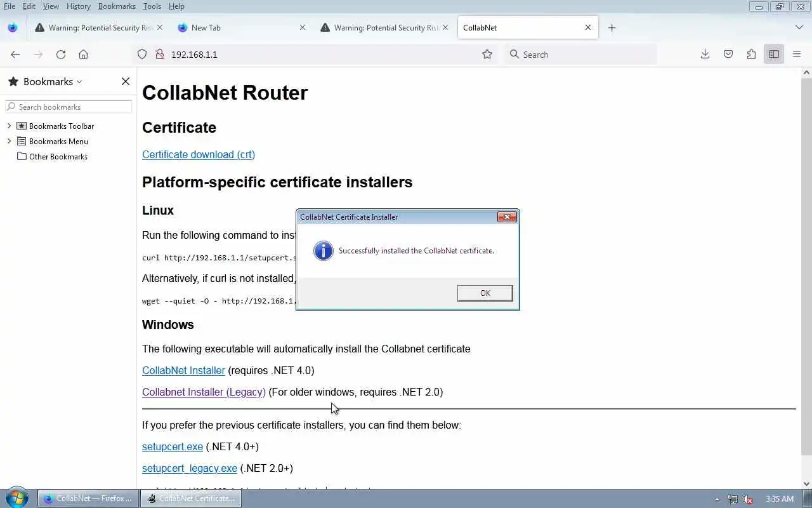
Task: Open the site security lock warning icon
Action: [x=159, y=55]
